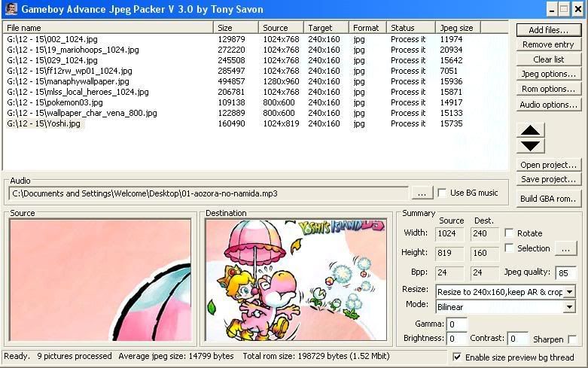Click the Size cell 494857
This screenshot has width=588, height=368.
[x=231, y=81]
